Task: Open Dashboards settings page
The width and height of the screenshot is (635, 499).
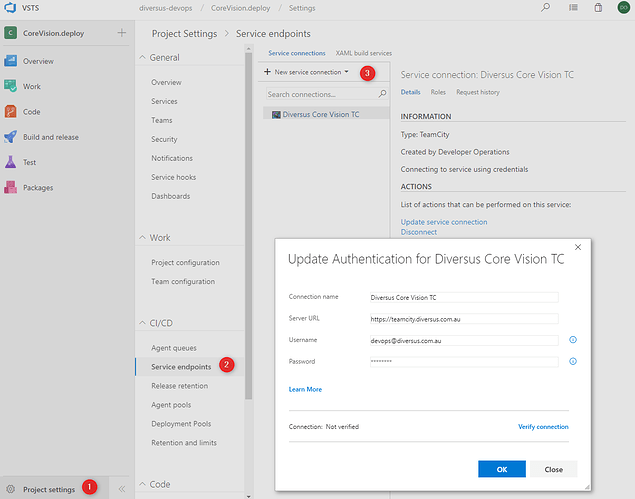Action: (x=170, y=196)
